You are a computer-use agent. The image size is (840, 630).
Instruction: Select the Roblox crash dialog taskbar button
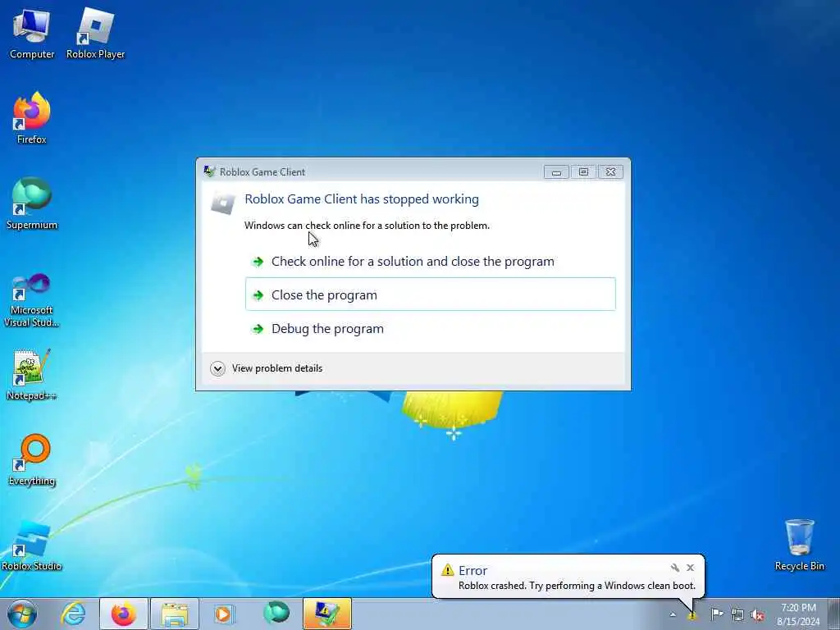click(326, 614)
